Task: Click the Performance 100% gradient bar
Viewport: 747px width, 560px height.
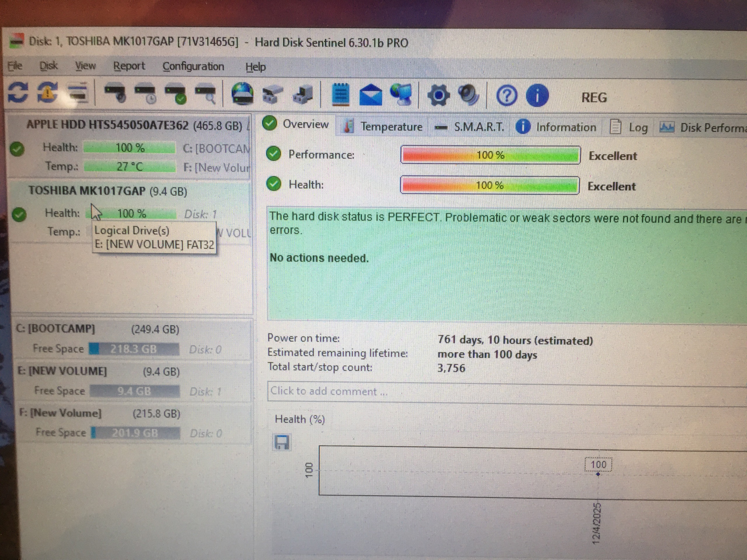Action: pos(490,155)
